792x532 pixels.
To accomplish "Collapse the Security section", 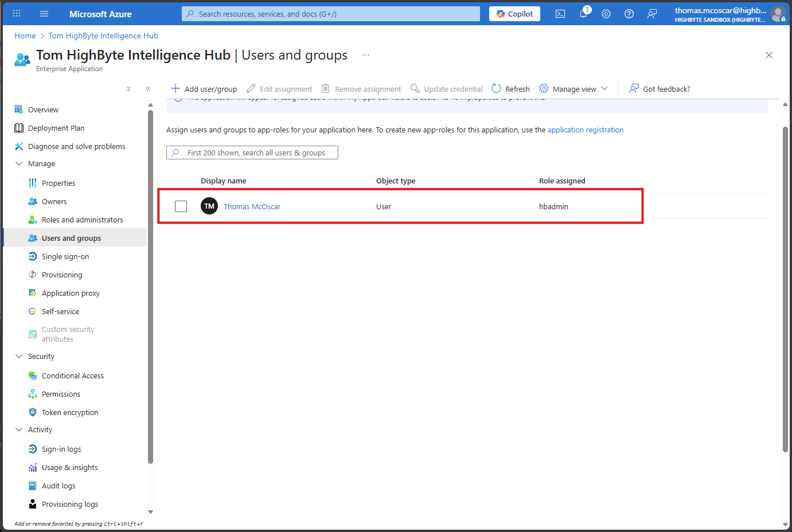I will point(19,357).
